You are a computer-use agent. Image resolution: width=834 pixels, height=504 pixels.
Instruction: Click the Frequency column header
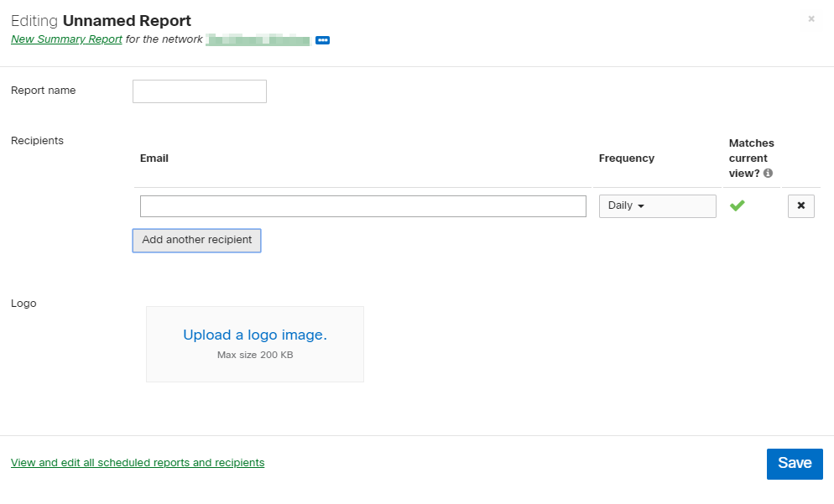(626, 158)
